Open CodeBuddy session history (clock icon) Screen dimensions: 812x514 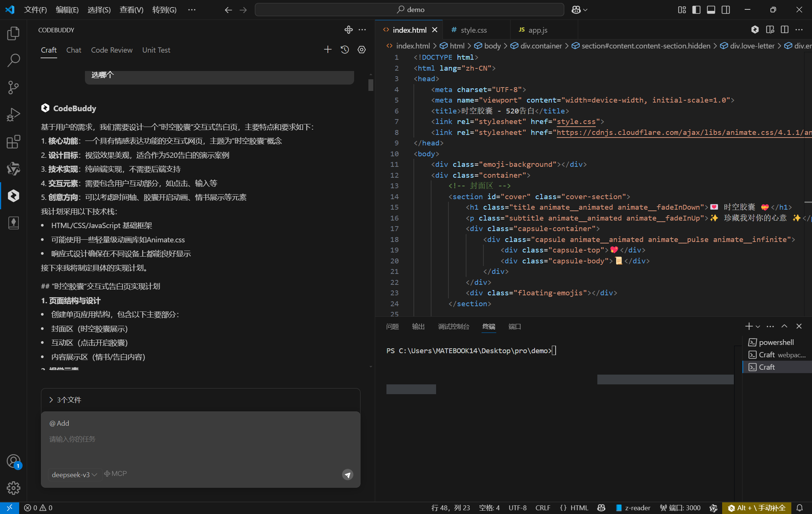344,49
